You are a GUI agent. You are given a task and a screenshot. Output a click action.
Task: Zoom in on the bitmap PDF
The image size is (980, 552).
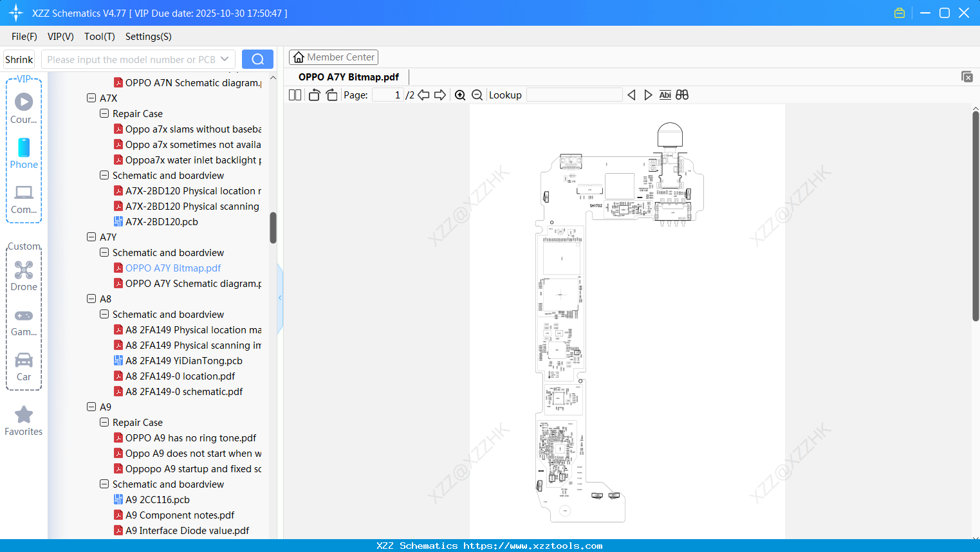tap(460, 95)
